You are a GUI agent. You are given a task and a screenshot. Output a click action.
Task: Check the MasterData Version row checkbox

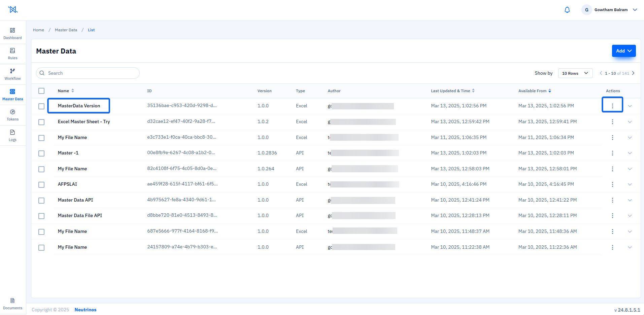pyautogui.click(x=41, y=106)
